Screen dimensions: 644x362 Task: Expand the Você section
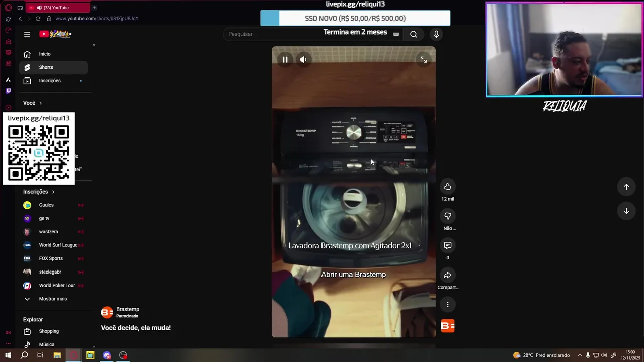[33, 103]
